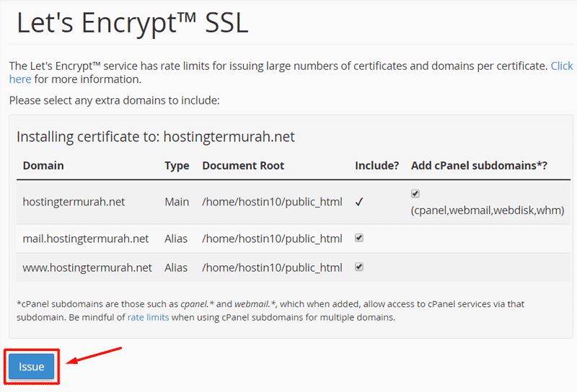Click the "Please select any extra domains" text

(x=114, y=100)
